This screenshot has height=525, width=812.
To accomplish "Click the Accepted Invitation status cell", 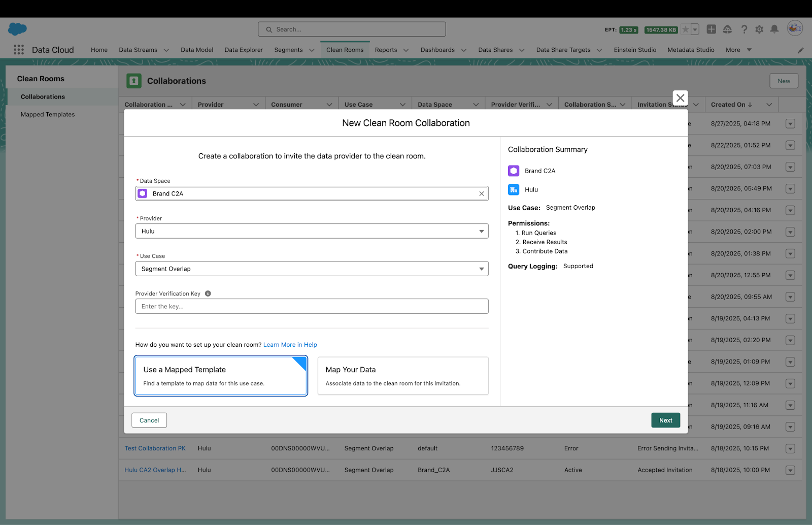I will tap(665, 470).
